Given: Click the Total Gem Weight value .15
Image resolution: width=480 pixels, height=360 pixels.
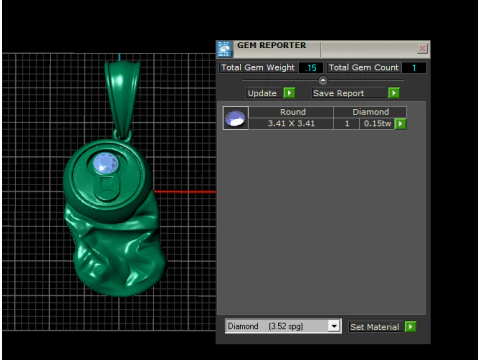Looking at the screenshot, I should coord(311,68).
